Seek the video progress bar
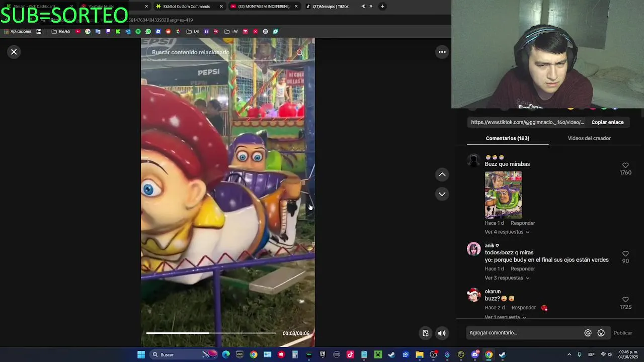The height and width of the screenshot is (362, 644). pyautogui.click(x=211, y=333)
